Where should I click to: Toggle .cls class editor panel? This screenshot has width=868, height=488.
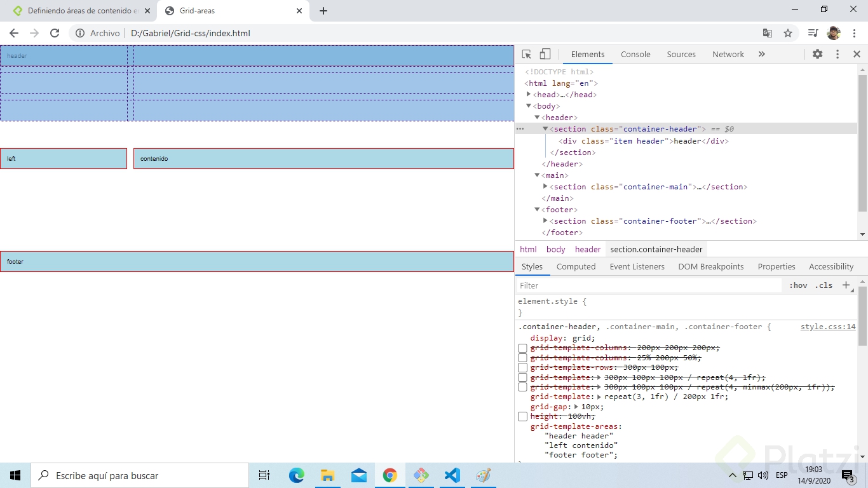click(824, 285)
